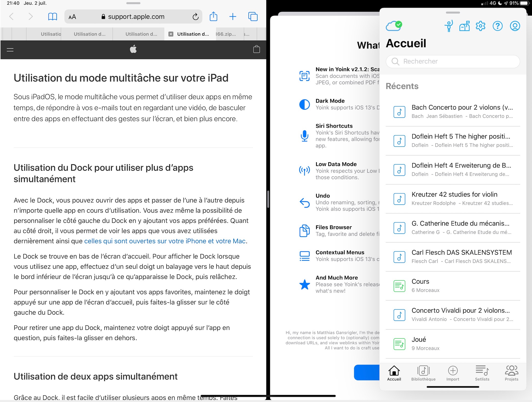Tap the Rechercher search field

coord(453,62)
